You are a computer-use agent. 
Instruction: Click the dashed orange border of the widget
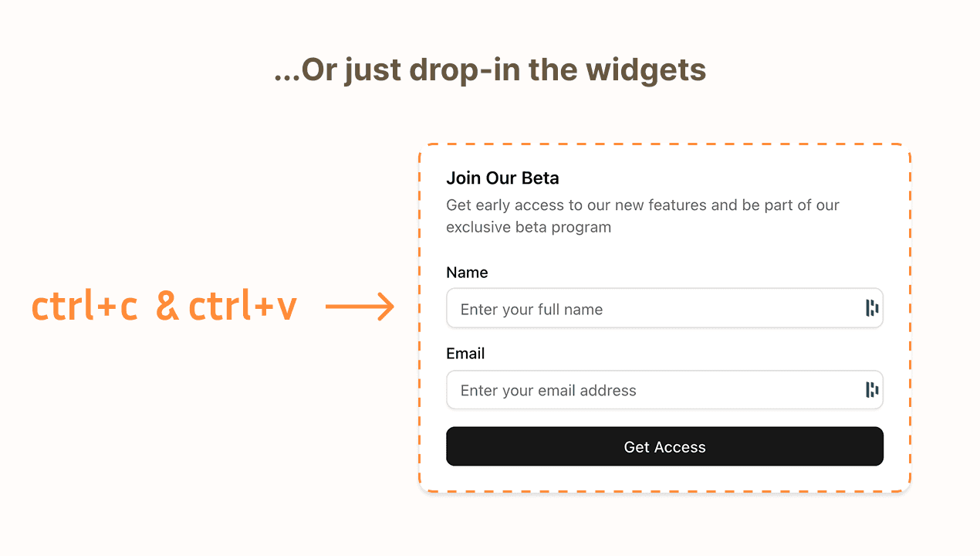click(664, 143)
